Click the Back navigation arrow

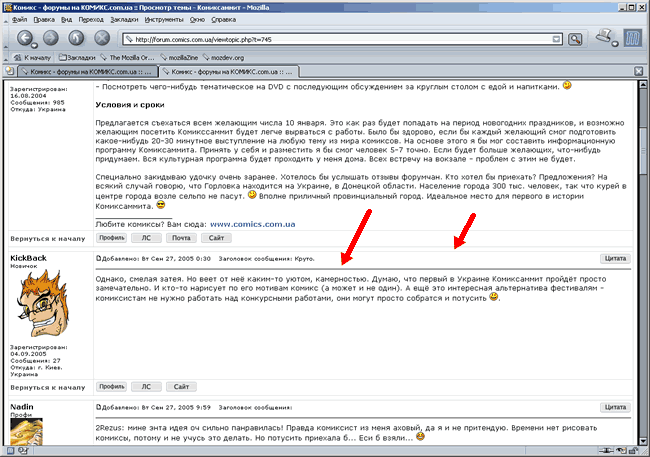point(23,38)
